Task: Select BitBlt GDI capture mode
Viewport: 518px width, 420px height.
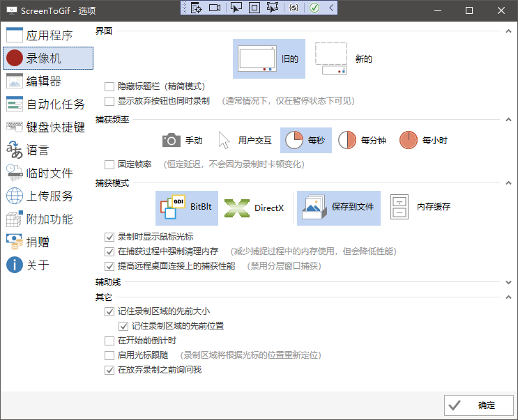Action: (x=187, y=208)
